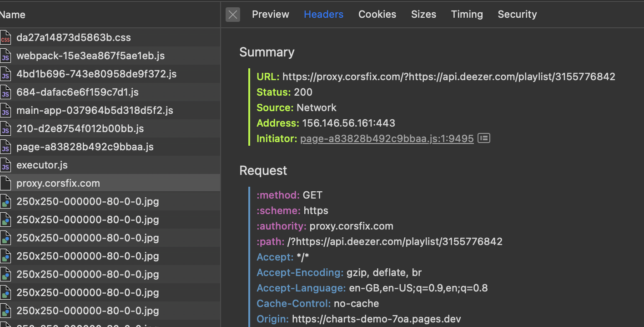The width and height of the screenshot is (644, 327).
Task: Click the Cache-Control no-cache header
Action: (x=317, y=303)
